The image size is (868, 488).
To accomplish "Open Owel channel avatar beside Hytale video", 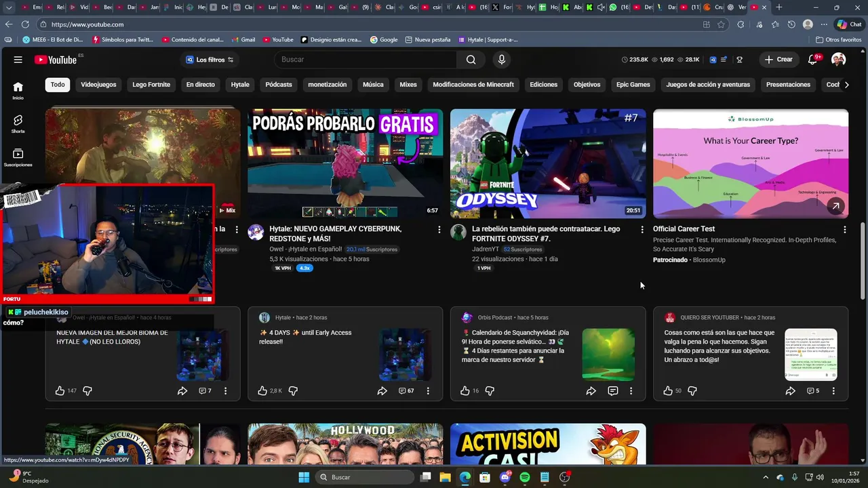I will pyautogui.click(x=256, y=232).
